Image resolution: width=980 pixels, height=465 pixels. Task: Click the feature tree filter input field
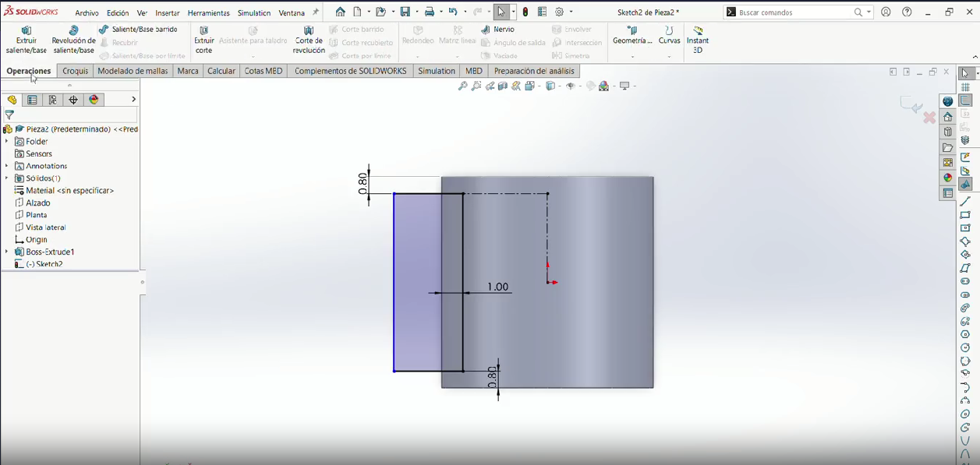pyautogui.click(x=76, y=115)
